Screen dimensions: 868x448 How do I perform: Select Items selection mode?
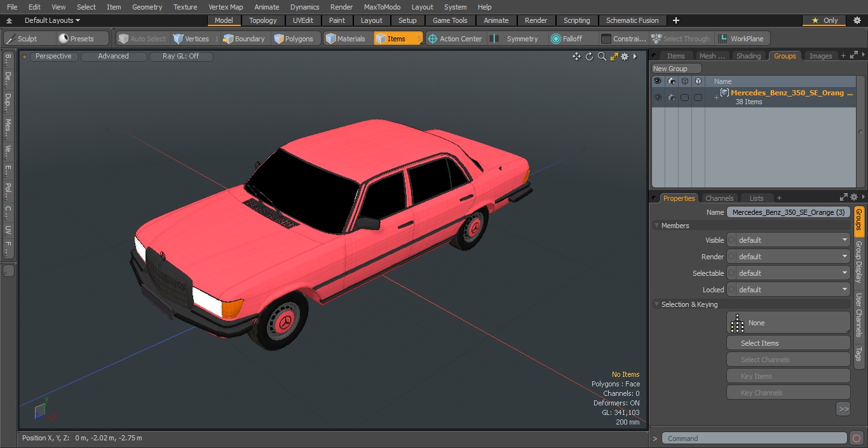tap(398, 39)
